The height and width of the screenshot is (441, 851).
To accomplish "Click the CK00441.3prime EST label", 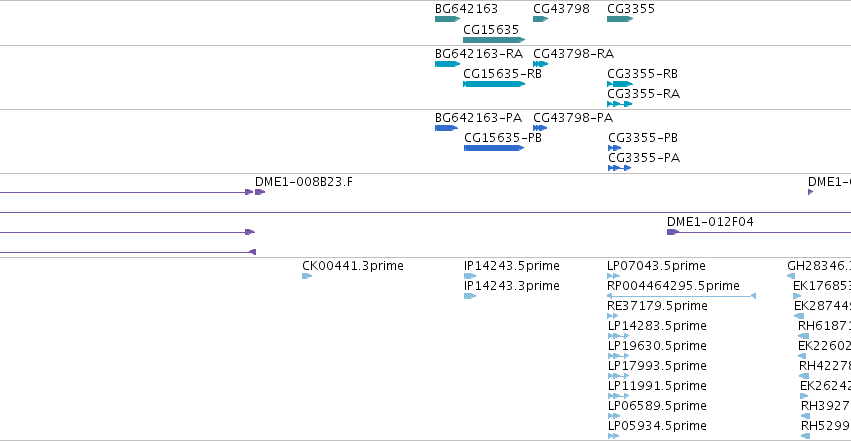I will (x=353, y=266).
